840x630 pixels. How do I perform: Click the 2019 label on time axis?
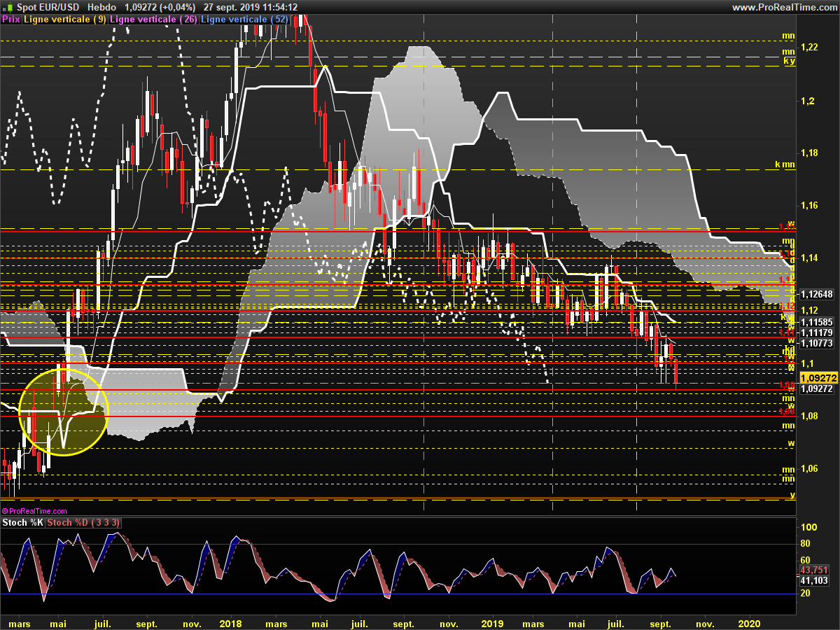[x=493, y=622]
